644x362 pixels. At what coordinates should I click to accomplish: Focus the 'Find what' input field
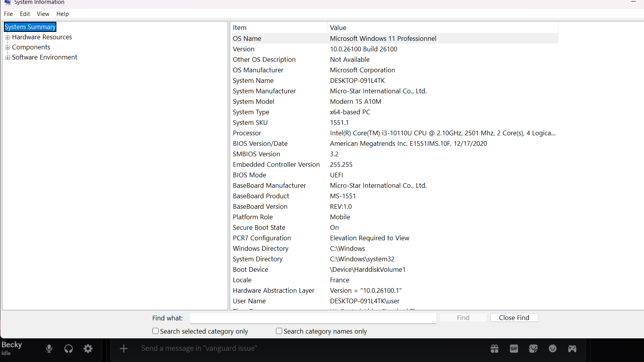coord(313,318)
